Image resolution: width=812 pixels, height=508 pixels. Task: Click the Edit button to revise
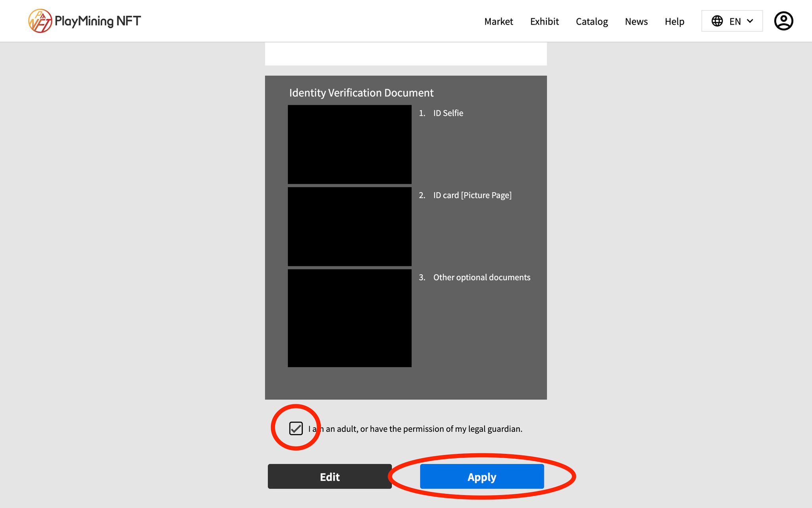(330, 476)
